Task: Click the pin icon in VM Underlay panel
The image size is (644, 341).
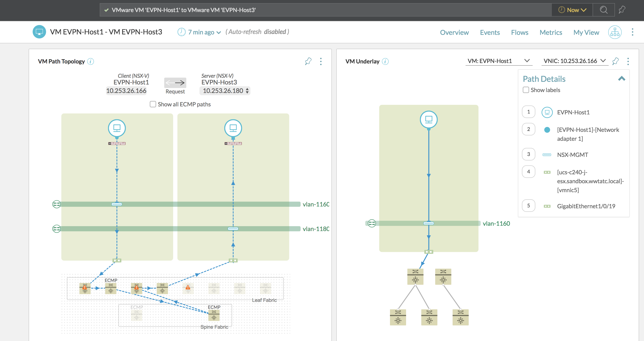Action: (x=615, y=61)
